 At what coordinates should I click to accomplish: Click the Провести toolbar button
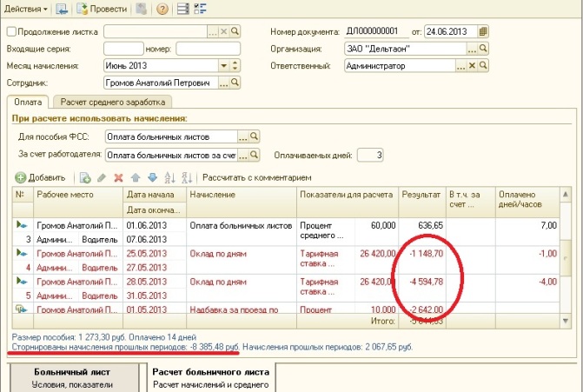tap(96, 9)
